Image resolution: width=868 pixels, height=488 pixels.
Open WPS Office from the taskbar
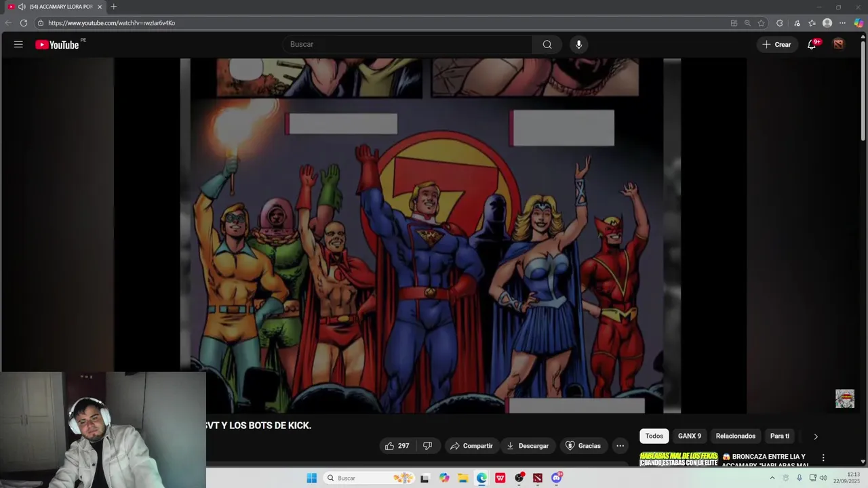(x=500, y=478)
